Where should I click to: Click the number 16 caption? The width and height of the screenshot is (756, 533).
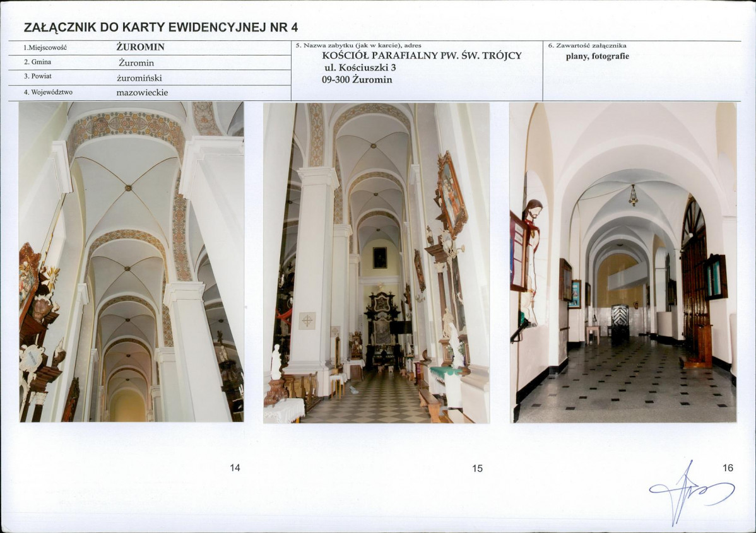click(x=728, y=467)
